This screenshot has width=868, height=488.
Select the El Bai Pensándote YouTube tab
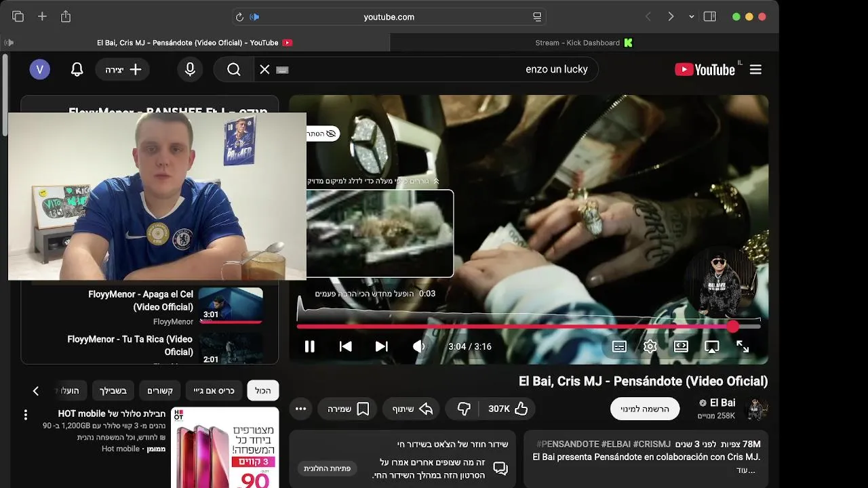(x=195, y=43)
